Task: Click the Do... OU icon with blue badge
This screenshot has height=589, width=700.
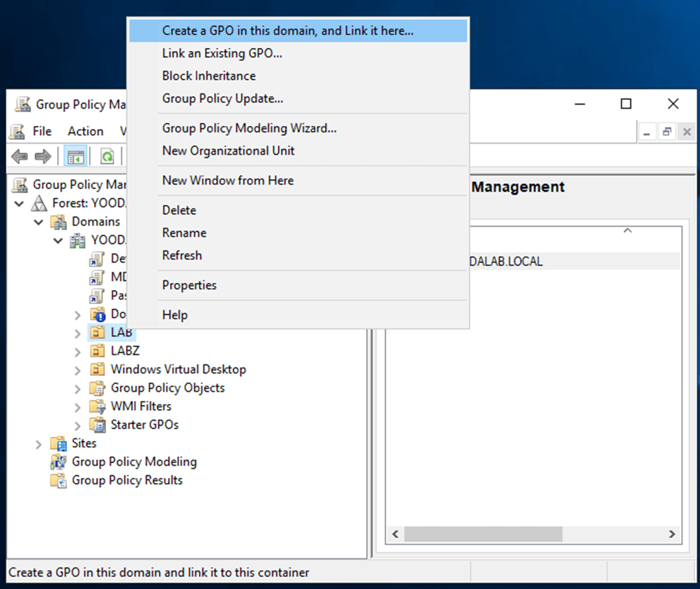Action: click(x=98, y=314)
